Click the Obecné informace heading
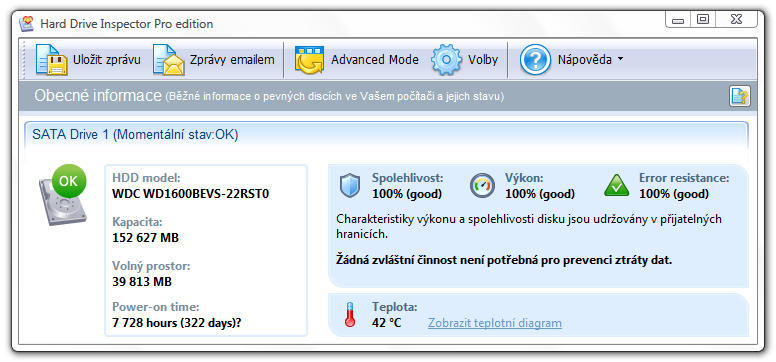Screen dimensions: 776x362 (98, 96)
